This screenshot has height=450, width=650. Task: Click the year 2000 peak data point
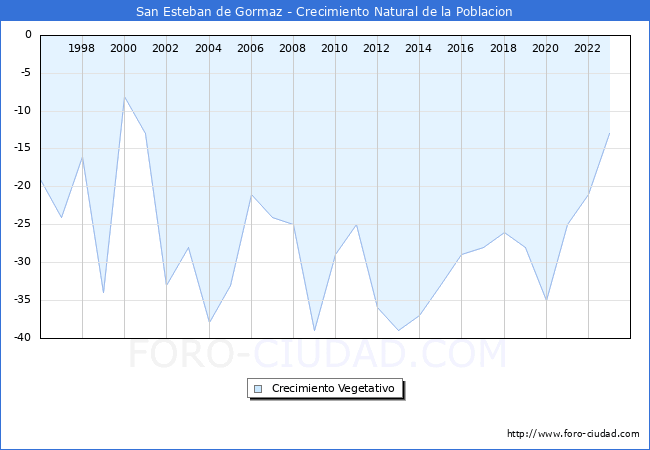(x=124, y=97)
